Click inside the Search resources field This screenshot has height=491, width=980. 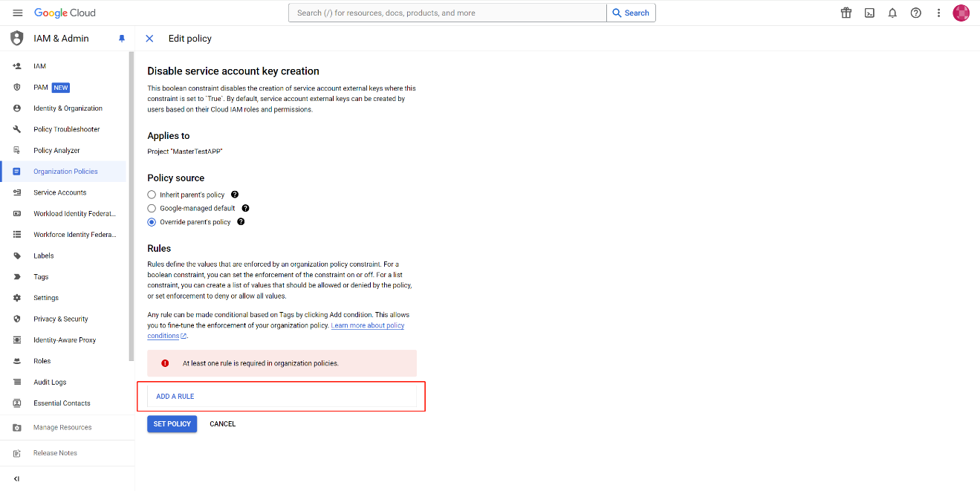coord(446,13)
